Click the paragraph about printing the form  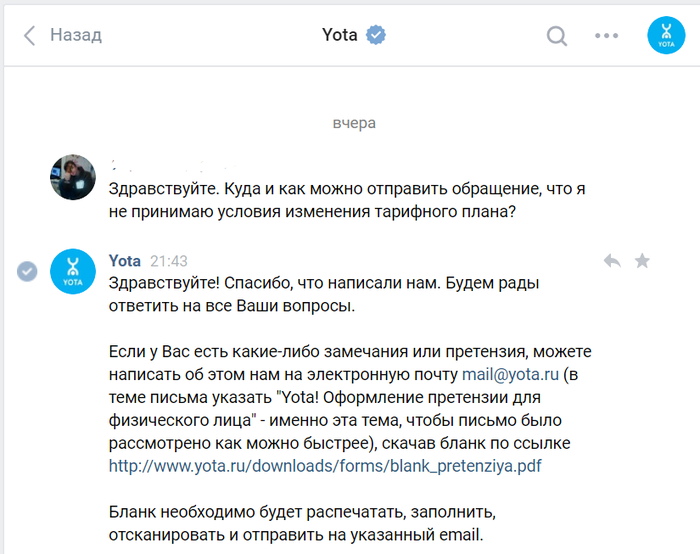click(x=300, y=523)
